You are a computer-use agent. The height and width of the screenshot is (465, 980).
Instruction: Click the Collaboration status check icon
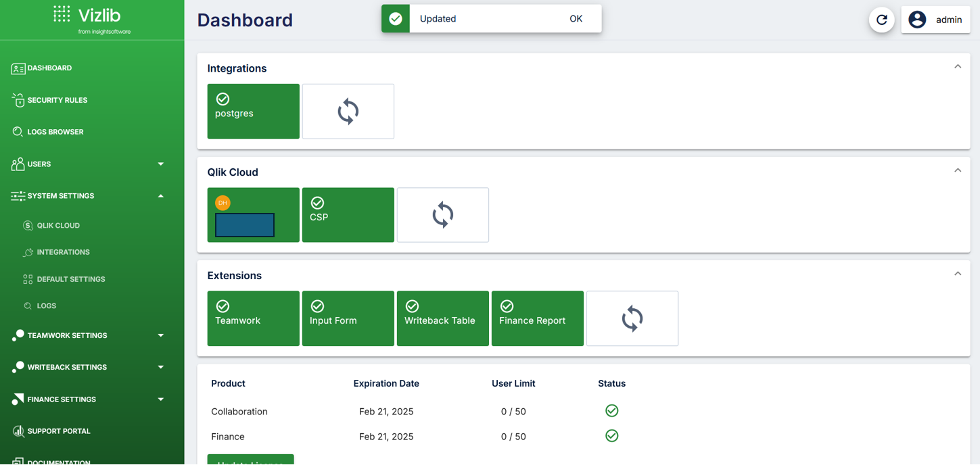612,411
